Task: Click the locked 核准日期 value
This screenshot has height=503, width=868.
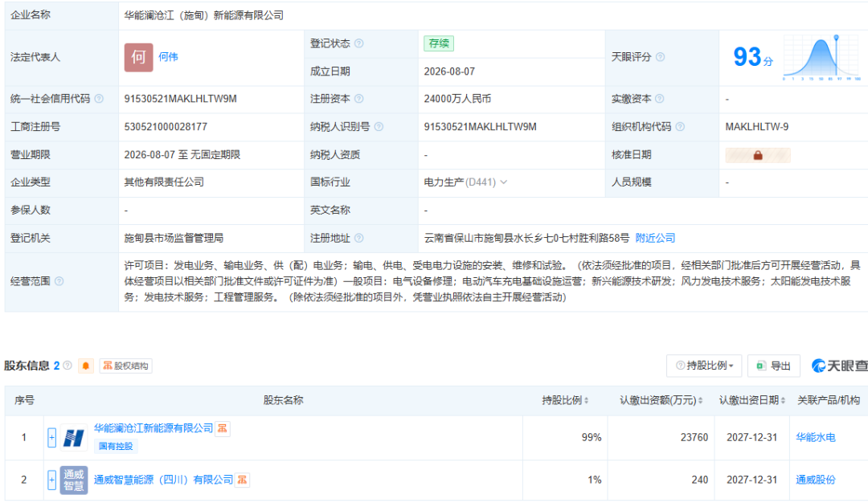Action: (758, 156)
